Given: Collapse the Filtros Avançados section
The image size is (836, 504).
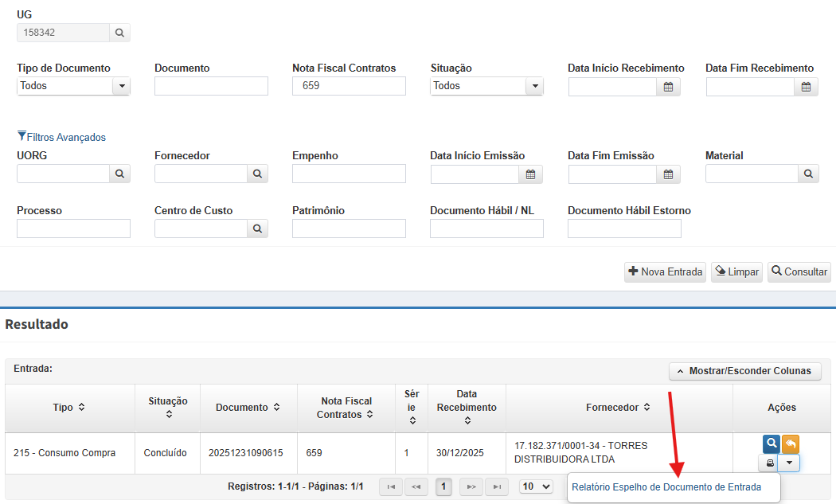Looking at the screenshot, I should 61,137.
